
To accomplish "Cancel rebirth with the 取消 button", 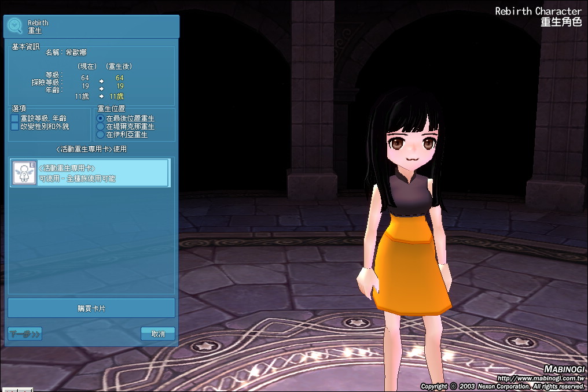I will coord(158,334).
